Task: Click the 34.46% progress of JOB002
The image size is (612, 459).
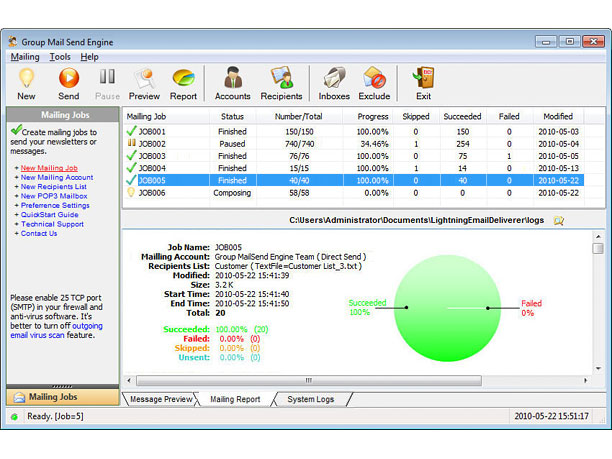Action: pyautogui.click(x=374, y=144)
